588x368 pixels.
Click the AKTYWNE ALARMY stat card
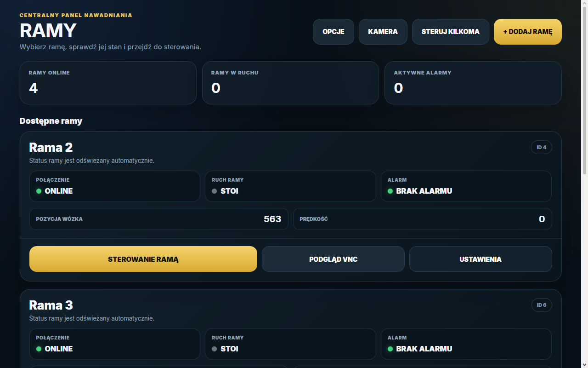tap(473, 83)
